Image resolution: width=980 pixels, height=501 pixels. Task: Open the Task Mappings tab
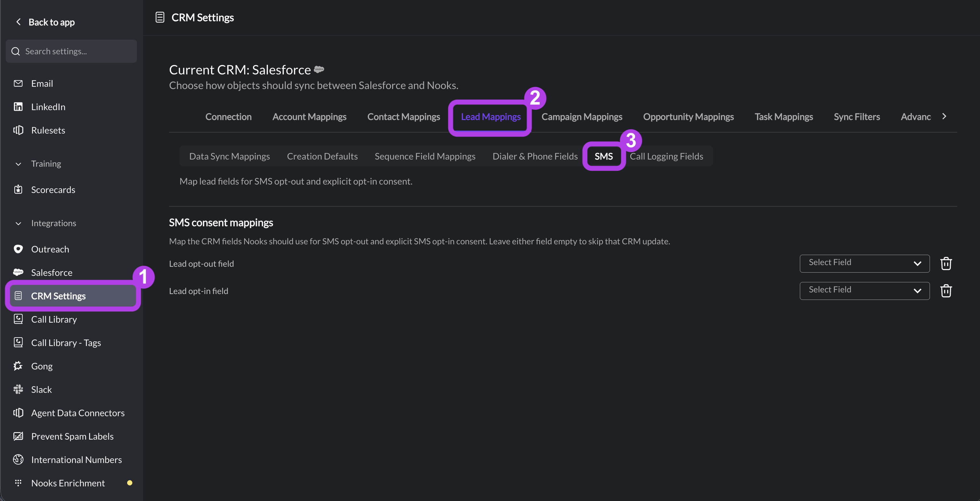pos(784,117)
